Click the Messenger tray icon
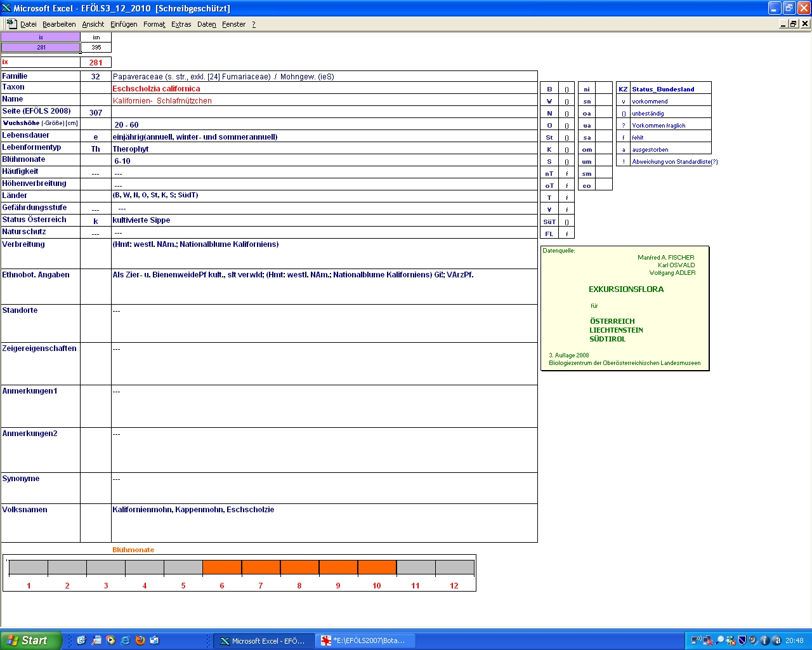The width and height of the screenshot is (812, 650). (x=731, y=640)
